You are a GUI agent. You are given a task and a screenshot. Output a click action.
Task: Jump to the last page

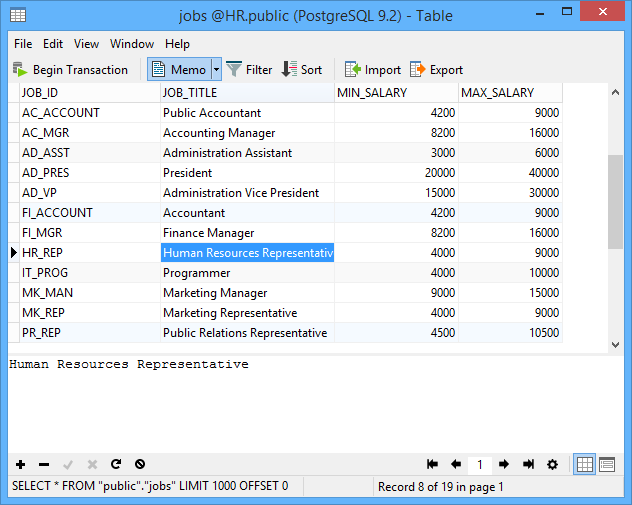[x=528, y=464]
